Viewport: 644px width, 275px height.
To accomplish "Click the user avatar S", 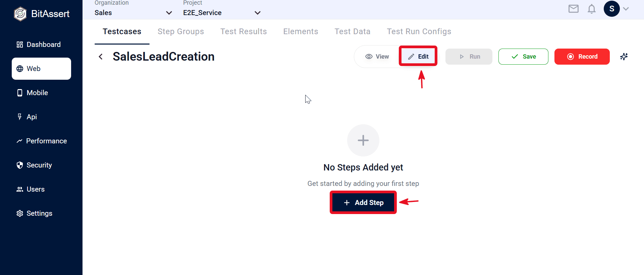I will [612, 9].
